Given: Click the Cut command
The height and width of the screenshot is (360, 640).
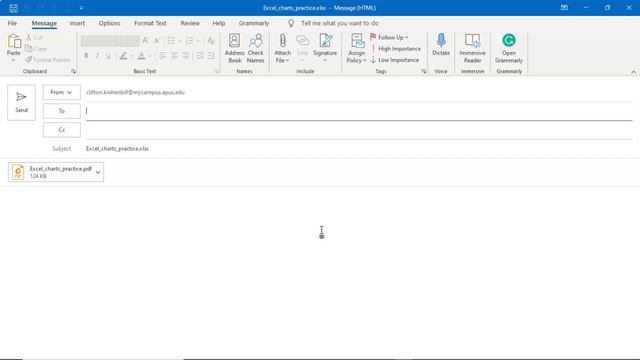Looking at the screenshot, I should 35,37.
